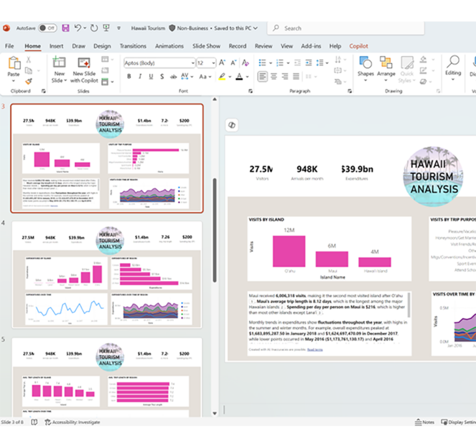Open Clipboard pane launcher
476x448 pixels.
click(44, 91)
